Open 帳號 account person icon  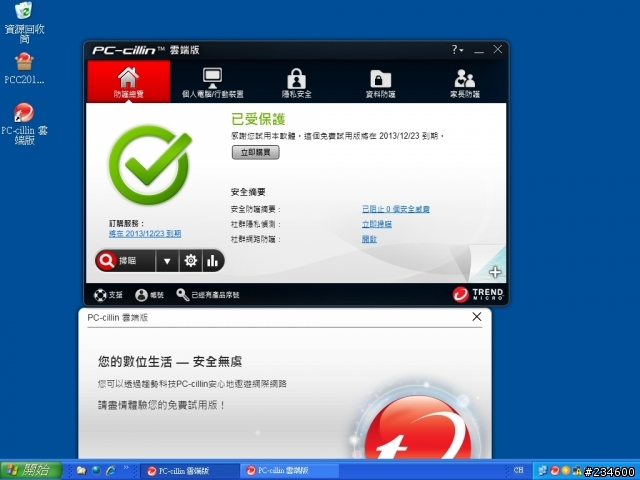point(149,295)
